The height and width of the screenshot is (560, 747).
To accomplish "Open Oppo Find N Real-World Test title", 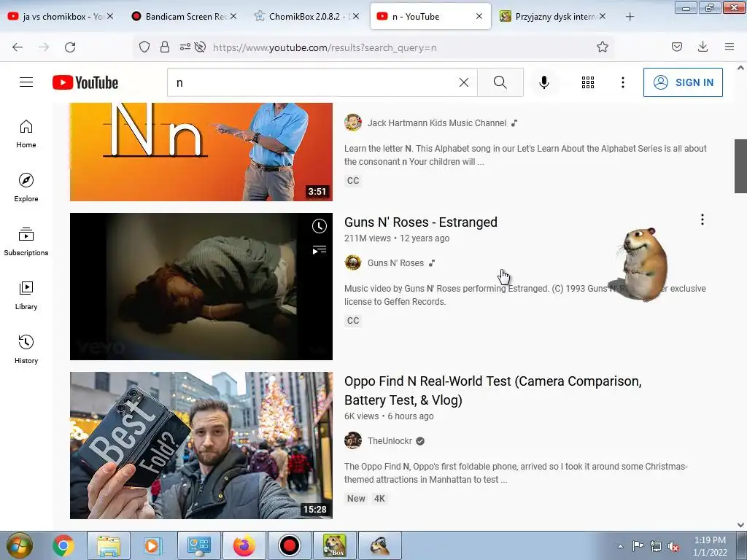I will click(492, 391).
